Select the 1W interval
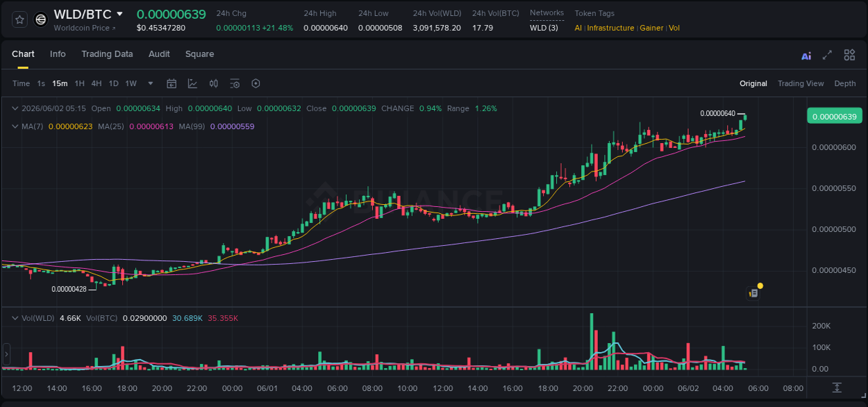 click(131, 83)
